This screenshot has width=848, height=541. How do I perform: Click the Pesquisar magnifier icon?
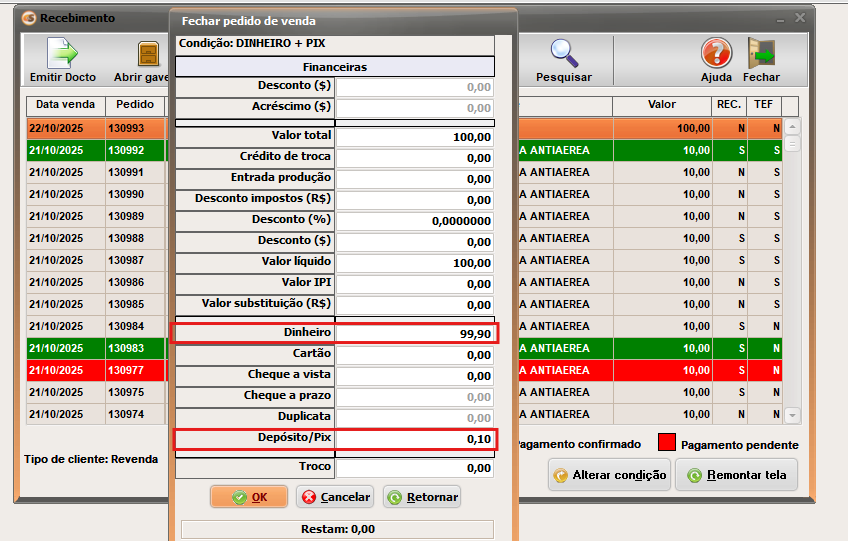pyautogui.click(x=564, y=54)
